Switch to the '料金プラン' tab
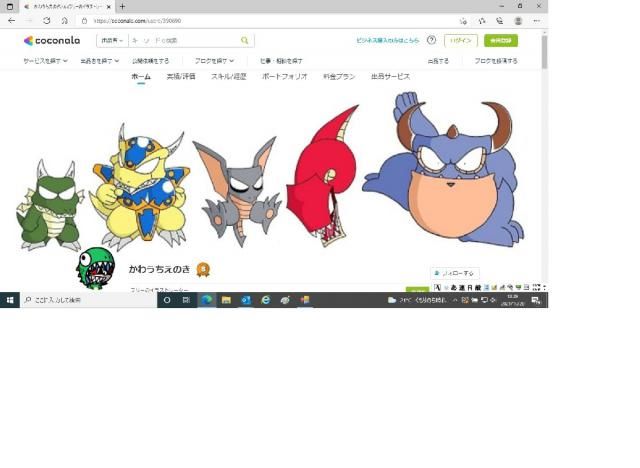640x468 pixels. click(339, 76)
